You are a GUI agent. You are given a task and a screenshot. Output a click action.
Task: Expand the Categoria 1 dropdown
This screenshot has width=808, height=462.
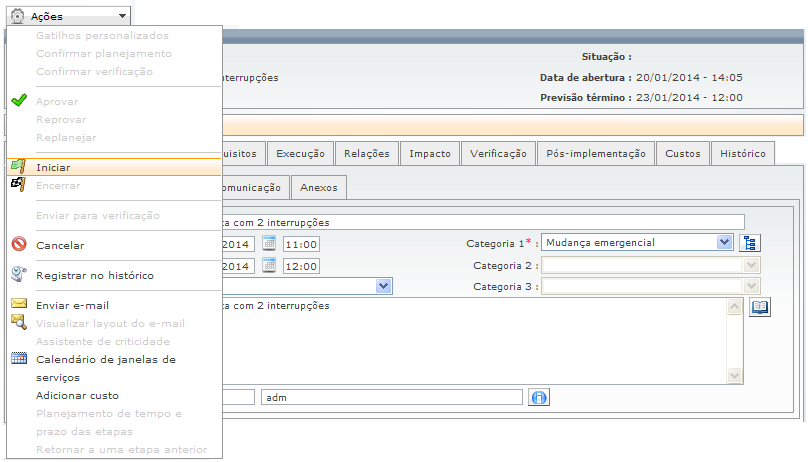[724, 243]
